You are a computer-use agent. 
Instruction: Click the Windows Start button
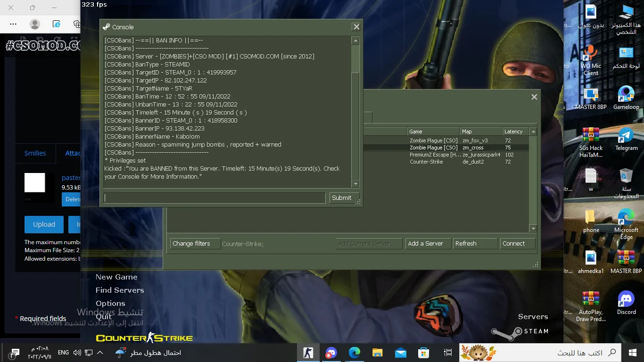coord(633,353)
